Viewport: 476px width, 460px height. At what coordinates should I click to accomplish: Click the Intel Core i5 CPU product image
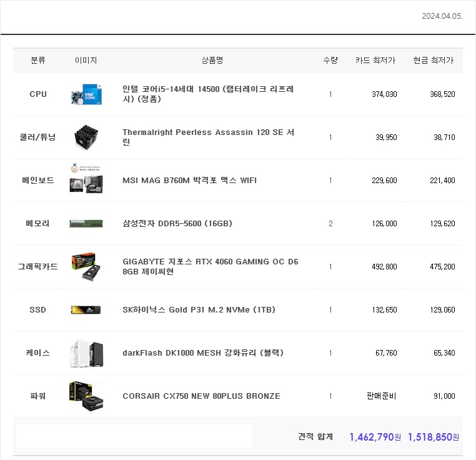click(86, 94)
